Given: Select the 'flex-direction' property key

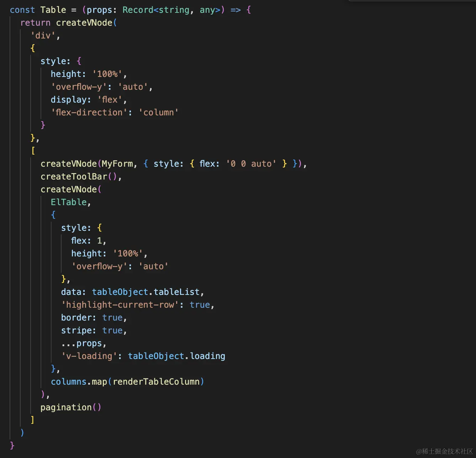Looking at the screenshot, I should 89,113.
